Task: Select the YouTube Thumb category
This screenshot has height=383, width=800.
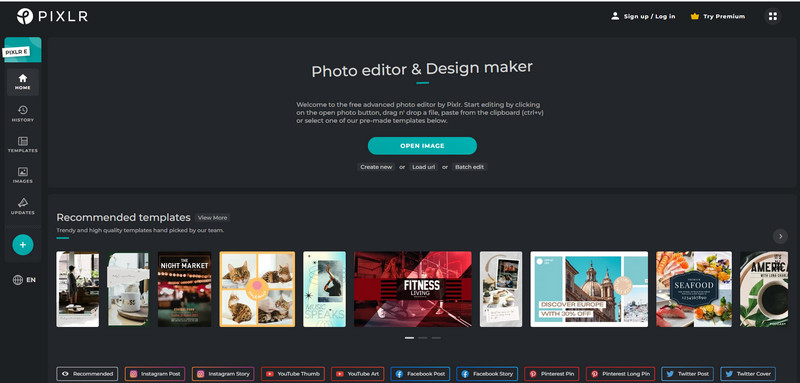Action: [x=293, y=374]
